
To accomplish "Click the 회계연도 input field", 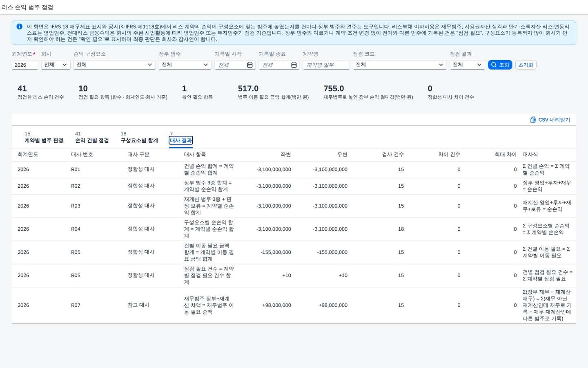I will pos(25,65).
